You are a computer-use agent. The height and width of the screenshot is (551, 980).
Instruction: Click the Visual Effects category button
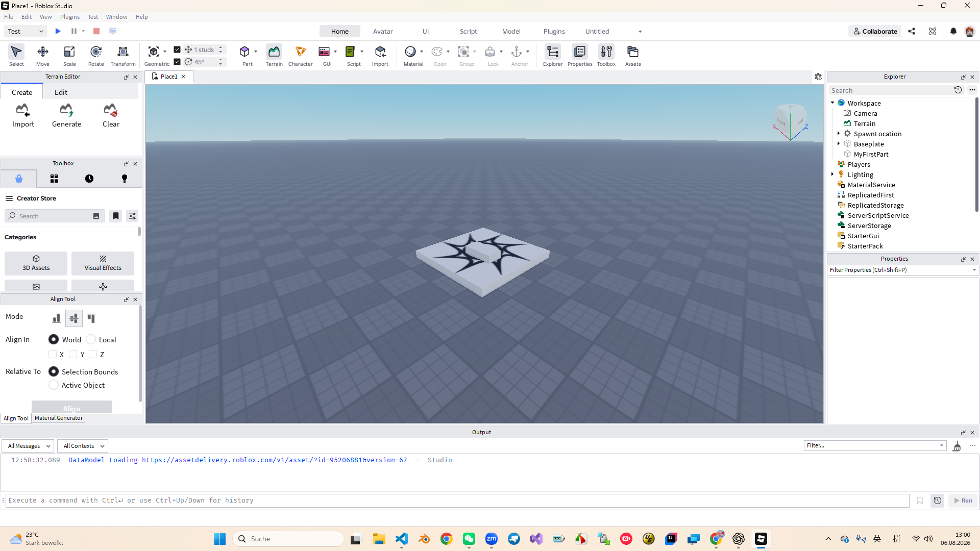click(x=103, y=263)
